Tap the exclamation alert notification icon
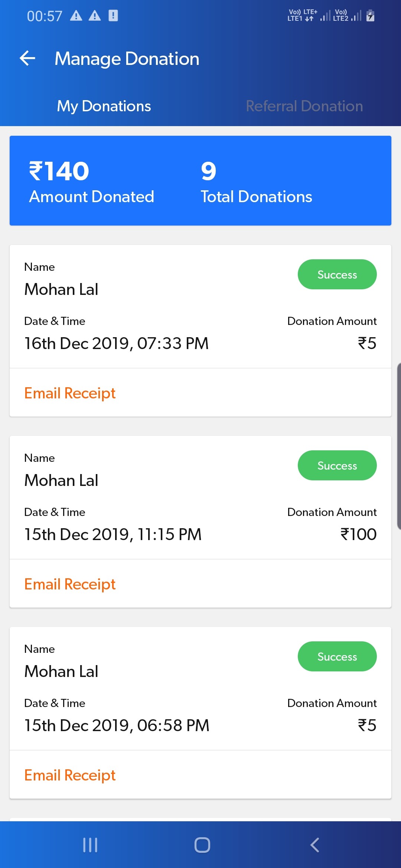 113,16
